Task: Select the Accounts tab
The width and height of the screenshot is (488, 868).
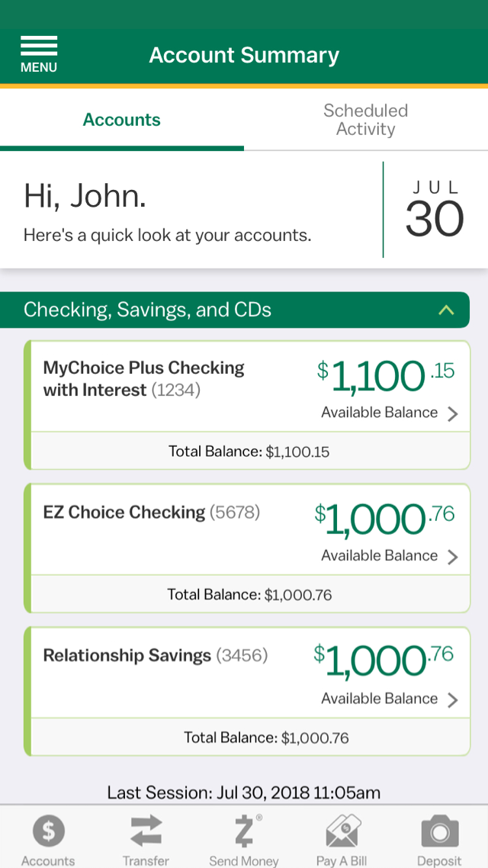Action: click(x=122, y=120)
